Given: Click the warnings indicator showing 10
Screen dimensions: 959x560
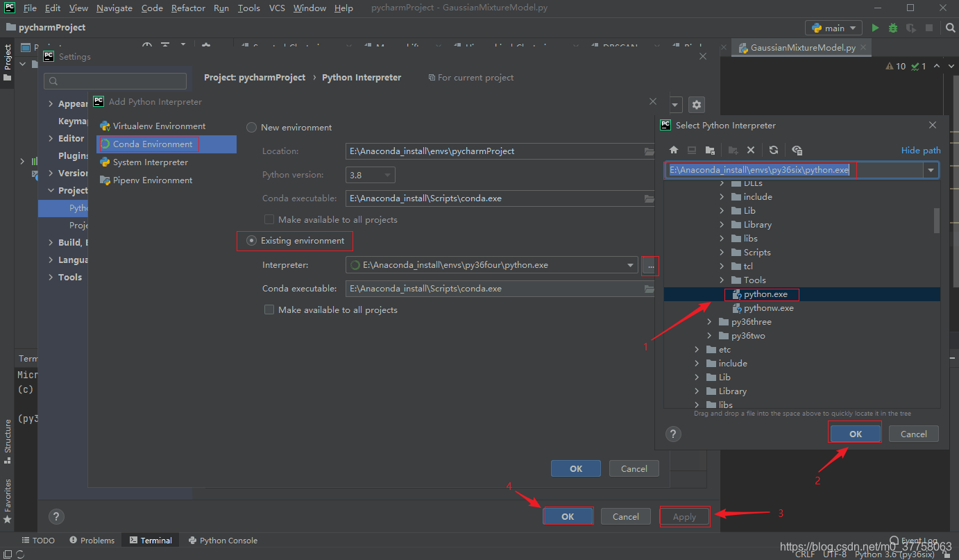Looking at the screenshot, I should (896, 67).
